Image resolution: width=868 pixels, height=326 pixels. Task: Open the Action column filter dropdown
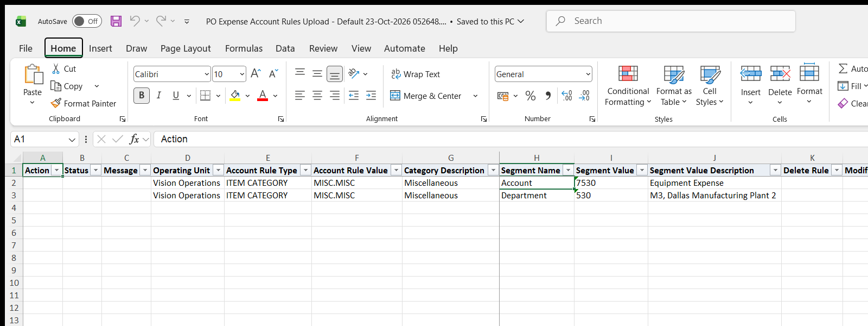[x=56, y=171]
